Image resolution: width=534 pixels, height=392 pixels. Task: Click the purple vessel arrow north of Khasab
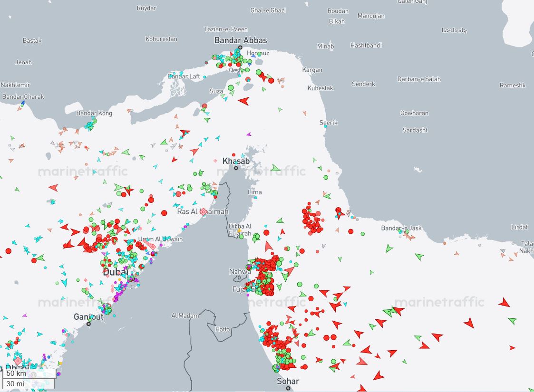click(x=249, y=134)
